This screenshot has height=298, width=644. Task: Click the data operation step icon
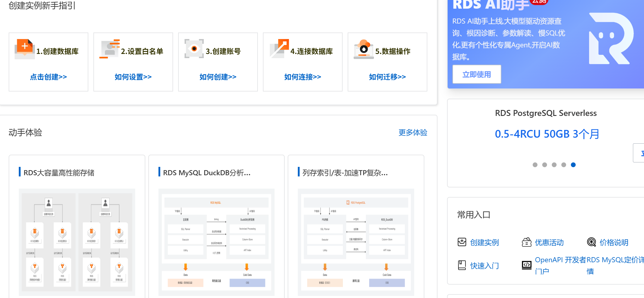364,49
